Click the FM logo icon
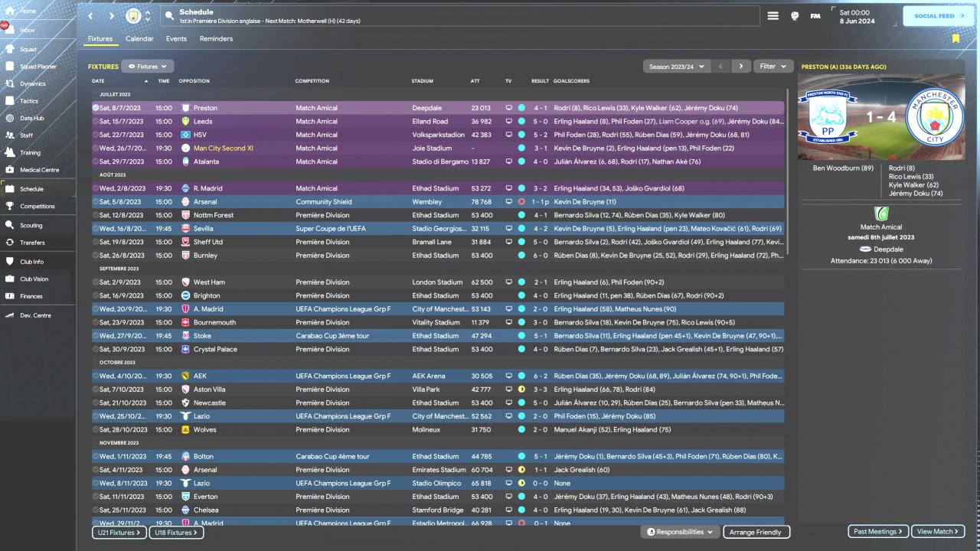 (816, 16)
